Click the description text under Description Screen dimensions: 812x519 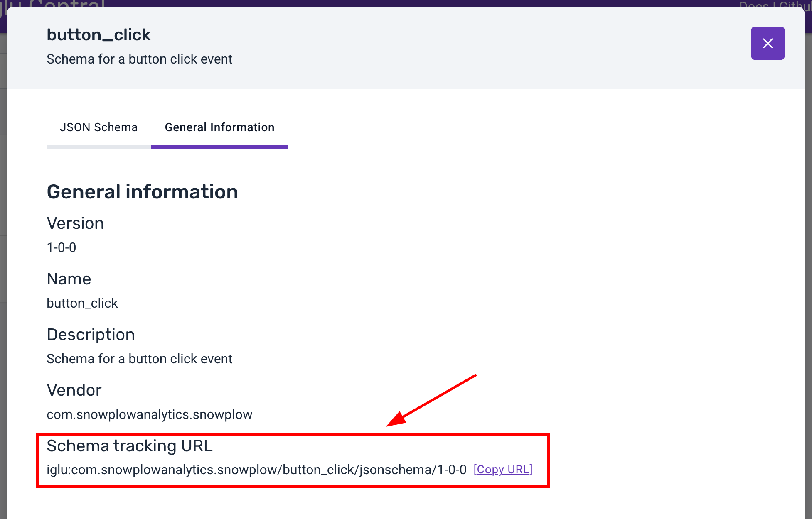coord(139,358)
